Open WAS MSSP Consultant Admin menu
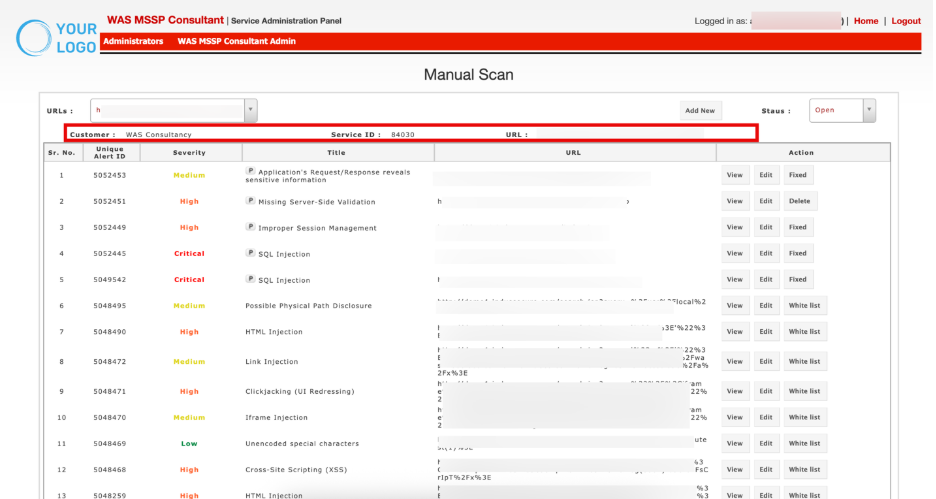 (x=236, y=41)
